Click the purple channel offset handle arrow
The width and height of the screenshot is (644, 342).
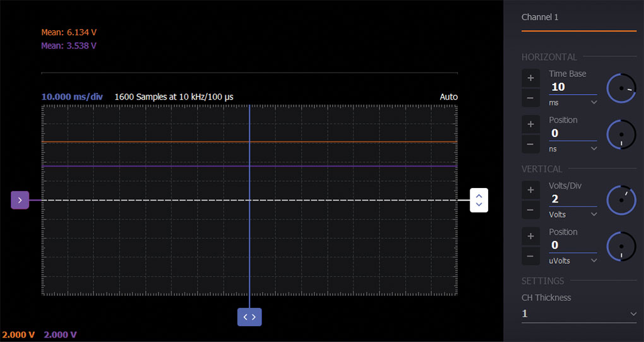20,201
